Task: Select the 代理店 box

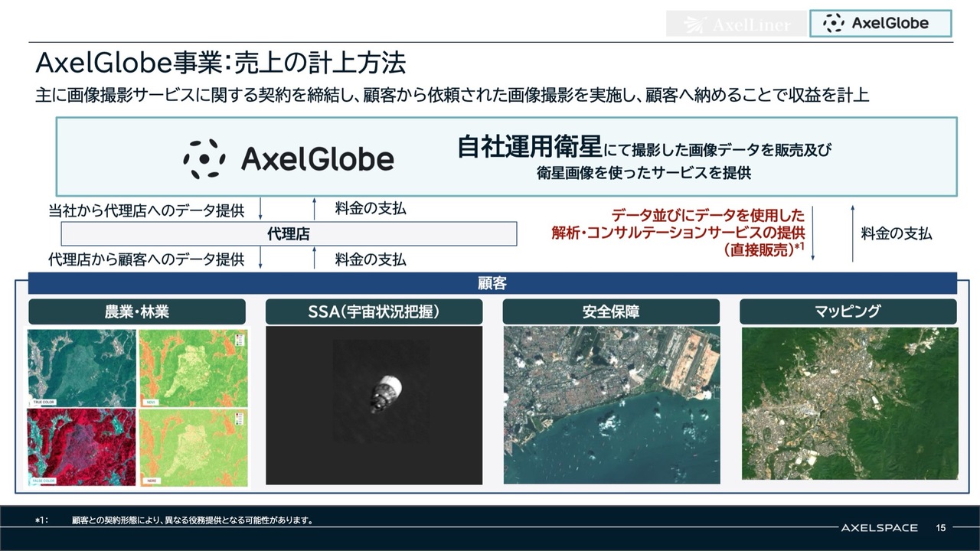Action: tap(289, 233)
